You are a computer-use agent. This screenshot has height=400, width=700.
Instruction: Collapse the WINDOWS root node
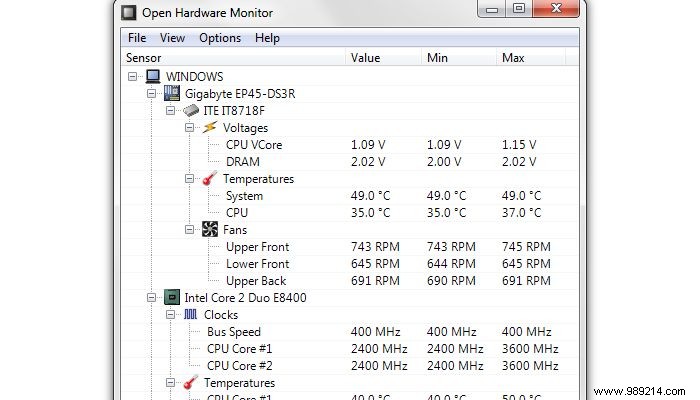(x=133, y=76)
